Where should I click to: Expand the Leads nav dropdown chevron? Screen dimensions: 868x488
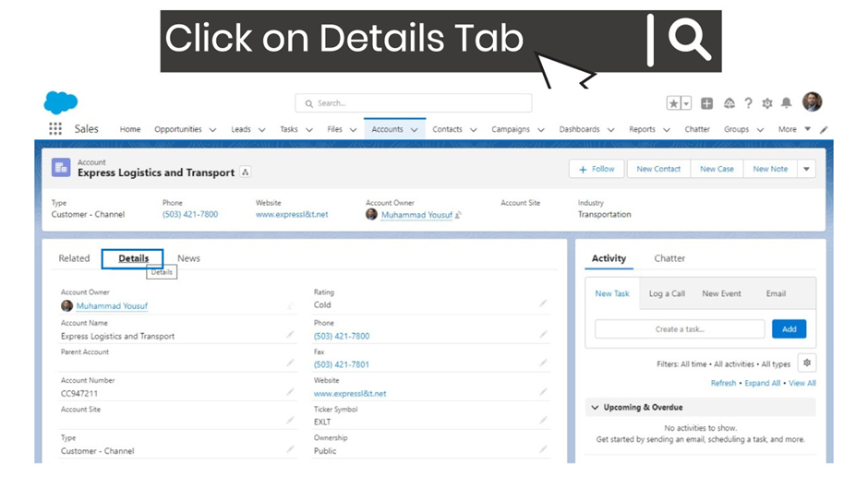tap(262, 129)
